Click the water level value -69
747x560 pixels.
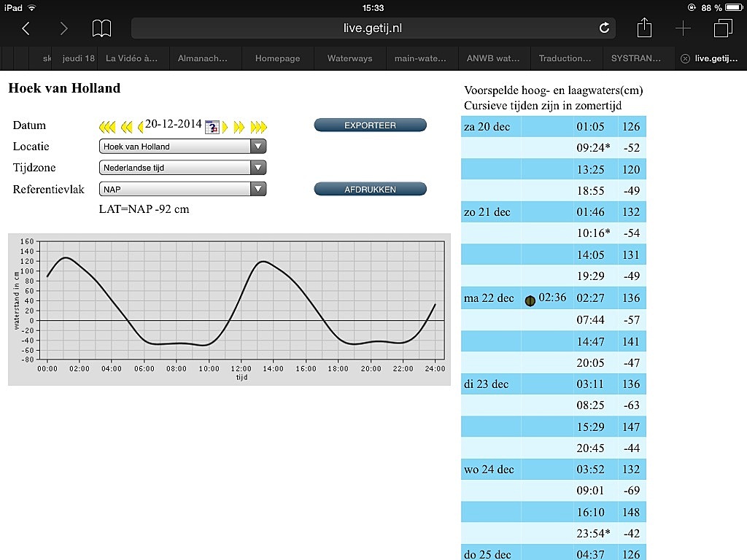pos(632,491)
